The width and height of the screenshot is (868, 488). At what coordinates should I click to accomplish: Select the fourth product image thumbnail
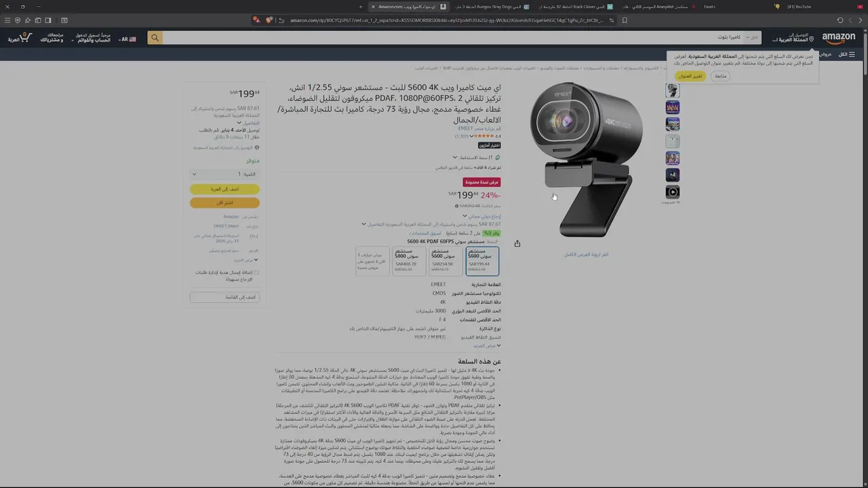[x=672, y=141]
